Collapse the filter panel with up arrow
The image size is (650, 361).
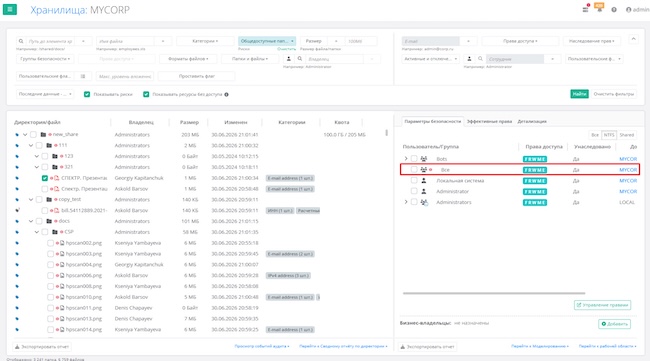pos(633,39)
